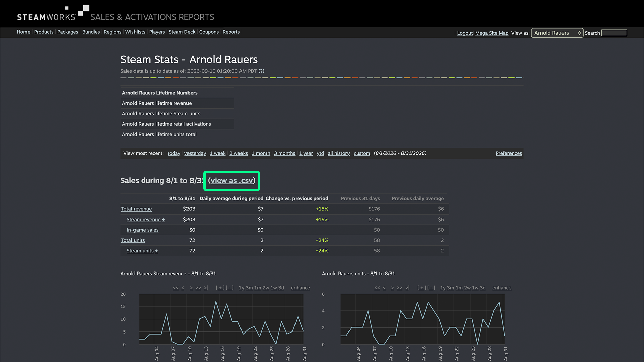Viewport: 644px width, 362px height.
Task: Open the Reports navigation link
Action: pos(231,32)
